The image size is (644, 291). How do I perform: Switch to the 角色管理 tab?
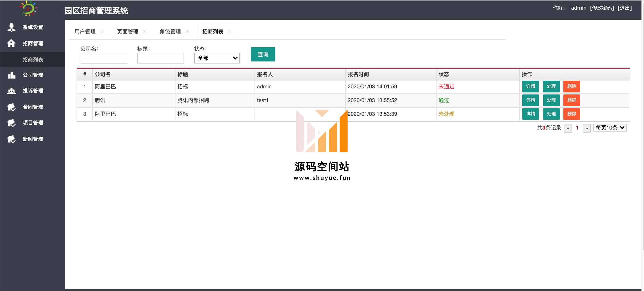pos(170,32)
